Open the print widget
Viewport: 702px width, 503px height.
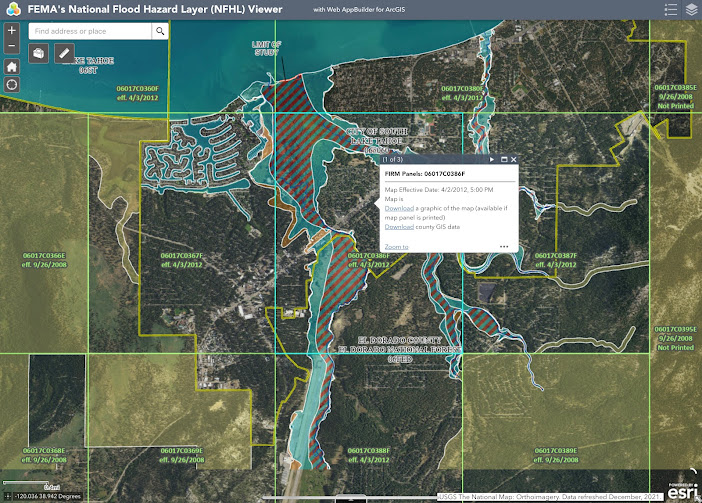(x=39, y=53)
